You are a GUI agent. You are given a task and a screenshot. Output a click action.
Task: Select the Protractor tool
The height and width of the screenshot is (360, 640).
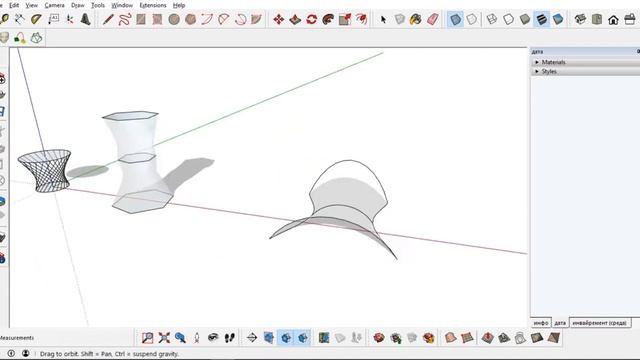(x=36, y=19)
